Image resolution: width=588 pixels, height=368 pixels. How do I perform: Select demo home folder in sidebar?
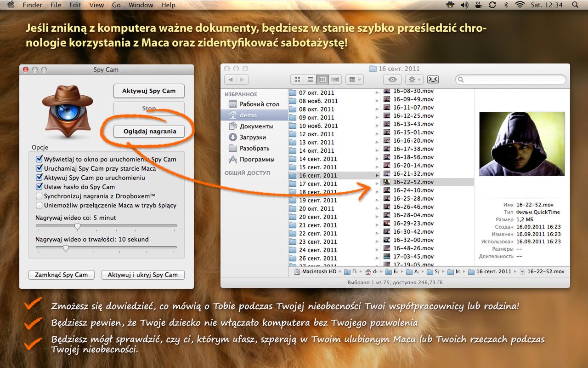pos(254,115)
